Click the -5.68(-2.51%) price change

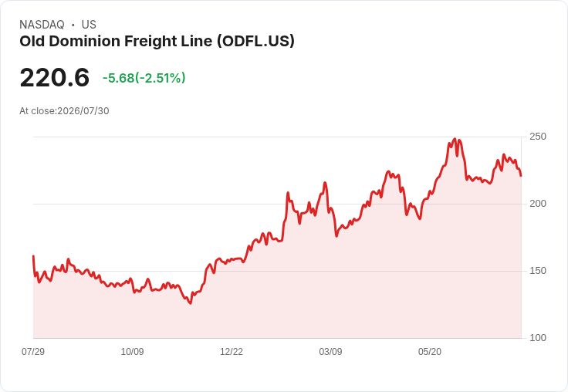[x=144, y=78]
